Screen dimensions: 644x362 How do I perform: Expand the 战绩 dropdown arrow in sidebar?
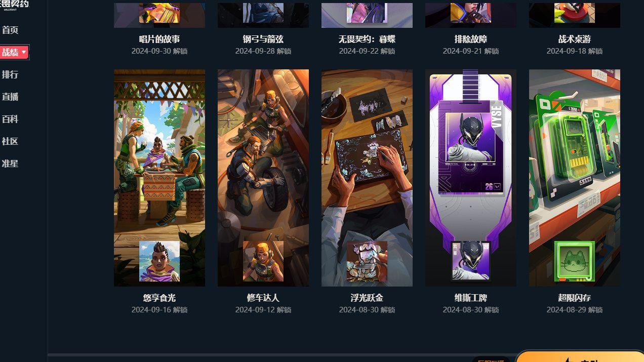[x=24, y=52]
